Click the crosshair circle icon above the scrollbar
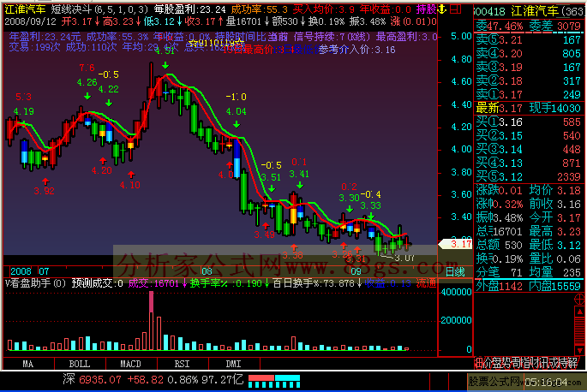 coord(579,299)
